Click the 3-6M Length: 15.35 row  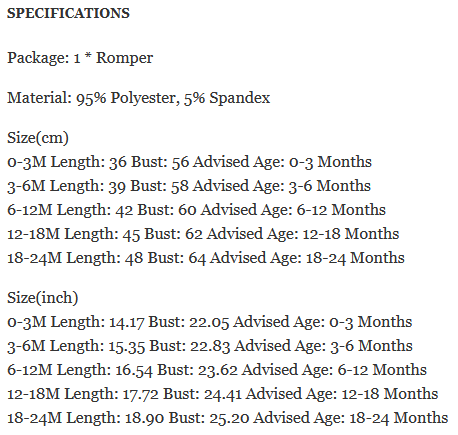point(210,346)
